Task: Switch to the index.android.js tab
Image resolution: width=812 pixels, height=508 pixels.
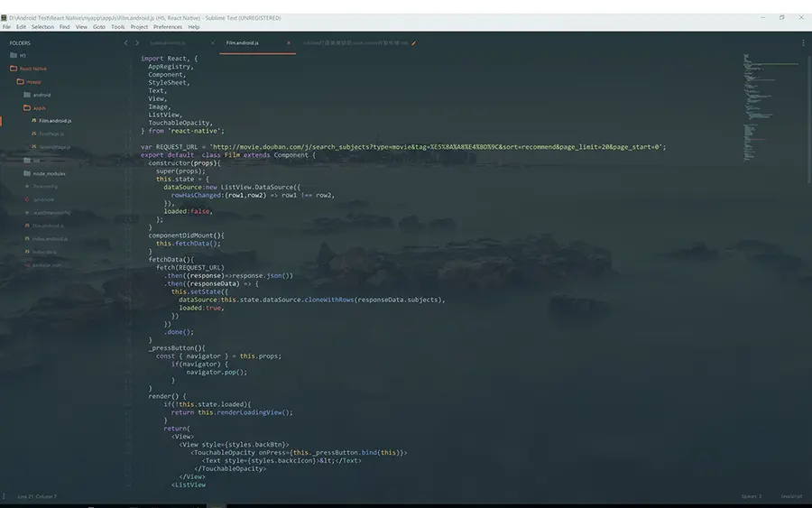Action: click(169, 43)
